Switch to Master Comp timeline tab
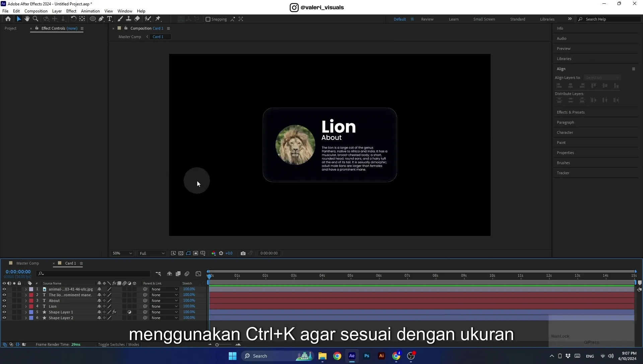643x364 pixels. point(27,263)
